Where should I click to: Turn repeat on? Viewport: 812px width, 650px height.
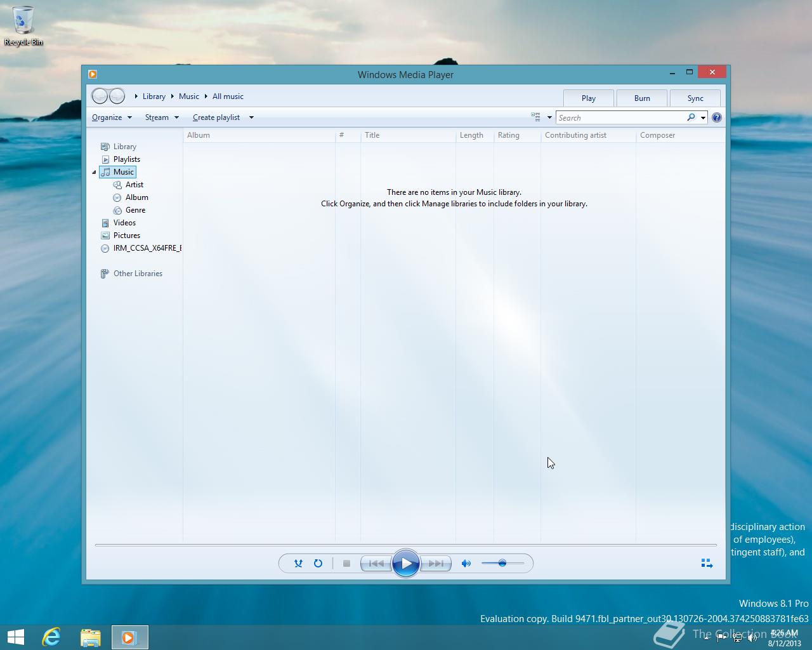[318, 563]
